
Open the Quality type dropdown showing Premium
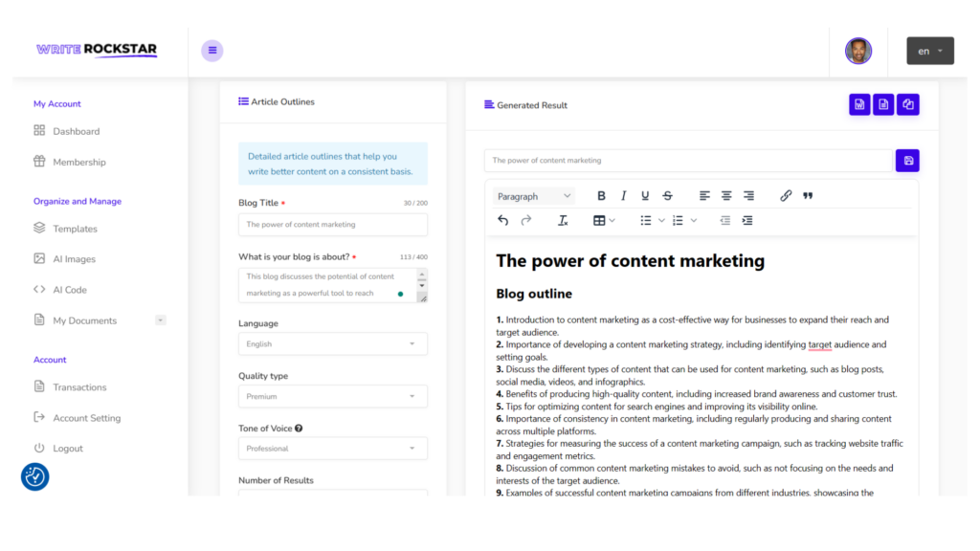[x=332, y=396]
